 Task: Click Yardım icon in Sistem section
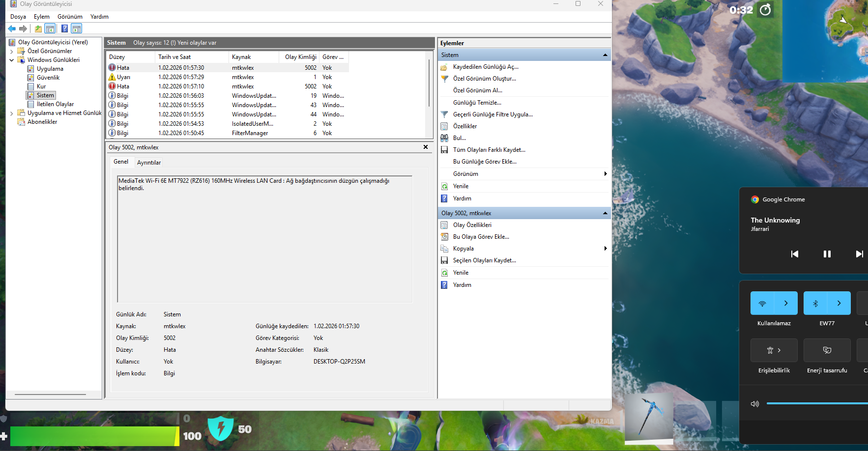pyautogui.click(x=444, y=198)
